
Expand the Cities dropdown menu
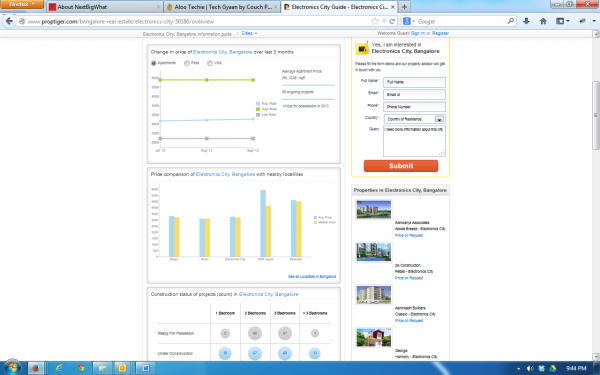click(249, 33)
